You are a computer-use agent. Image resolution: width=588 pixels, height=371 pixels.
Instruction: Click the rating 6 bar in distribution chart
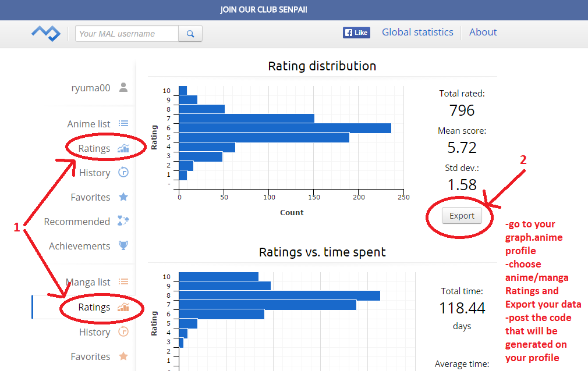coord(285,128)
